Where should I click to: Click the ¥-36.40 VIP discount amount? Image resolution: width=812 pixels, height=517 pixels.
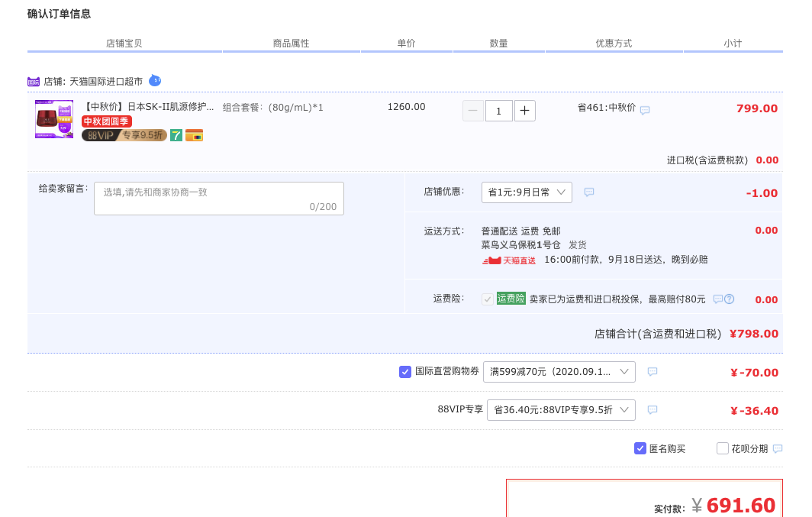755,411
